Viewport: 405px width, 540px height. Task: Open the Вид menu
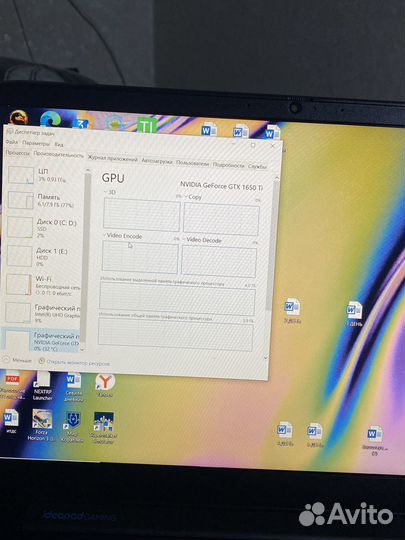tap(59, 144)
